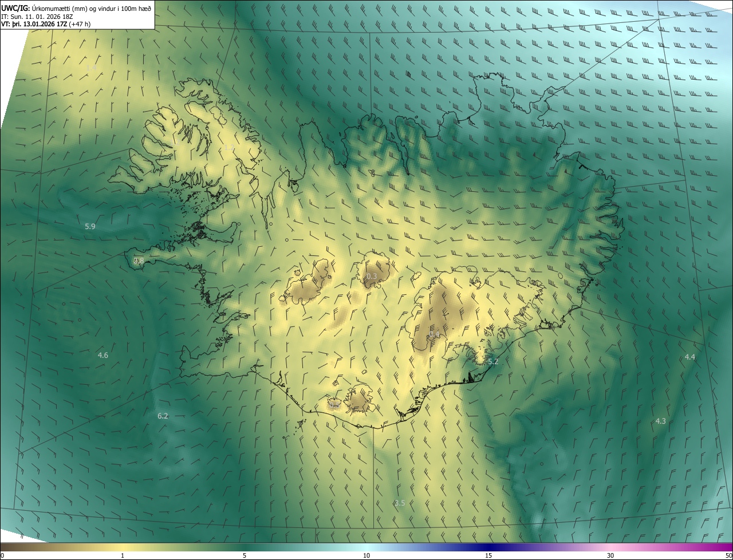Click the color scale tick labeled 1

tap(123, 555)
